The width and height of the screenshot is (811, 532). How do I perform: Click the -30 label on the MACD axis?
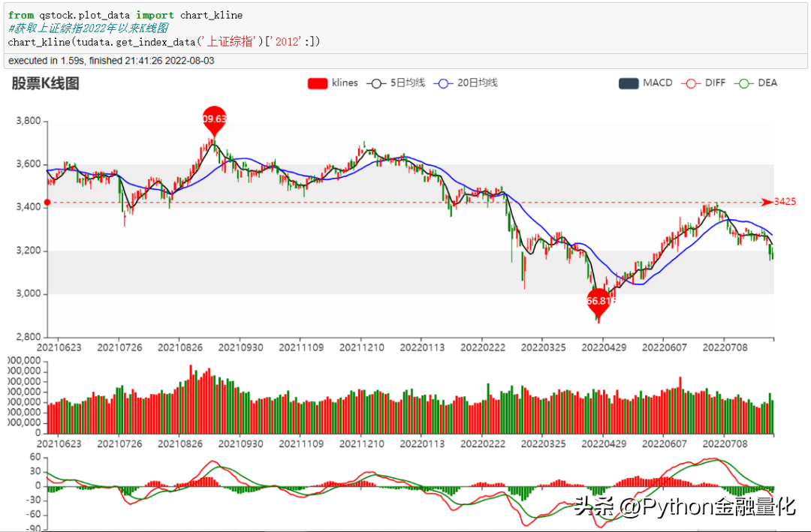coord(33,500)
